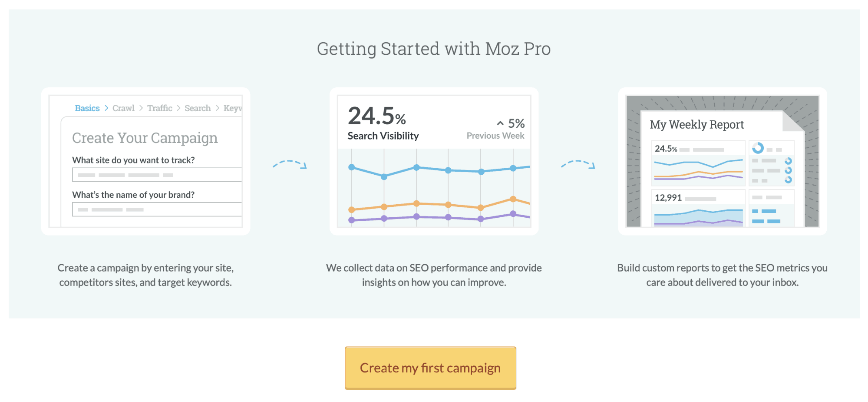The height and width of the screenshot is (402, 868).
Task: Click the dashed arrow pointing to My Weekly Report
Action: tap(578, 165)
